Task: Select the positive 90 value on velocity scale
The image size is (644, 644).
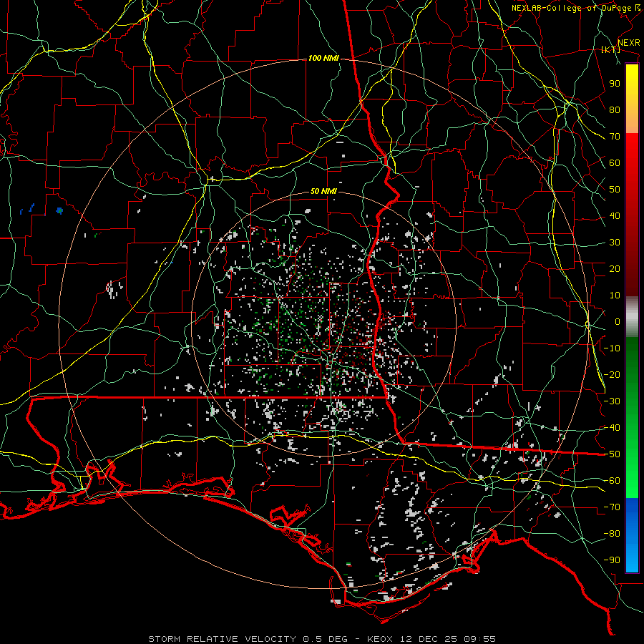Action: tap(615, 84)
